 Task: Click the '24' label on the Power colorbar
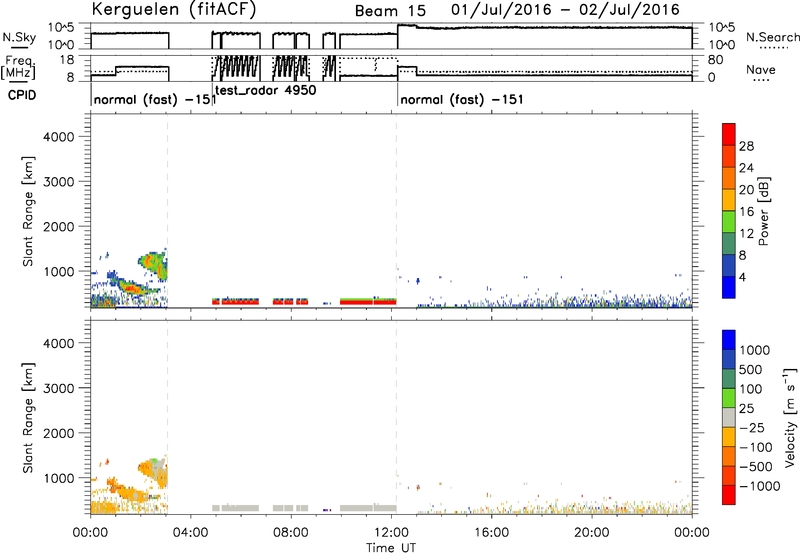(x=746, y=168)
